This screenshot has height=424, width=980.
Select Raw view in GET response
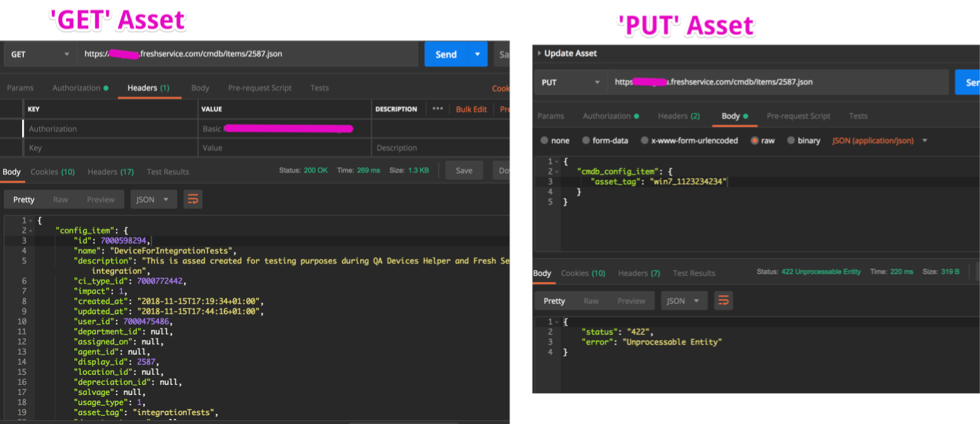pos(61,199)
